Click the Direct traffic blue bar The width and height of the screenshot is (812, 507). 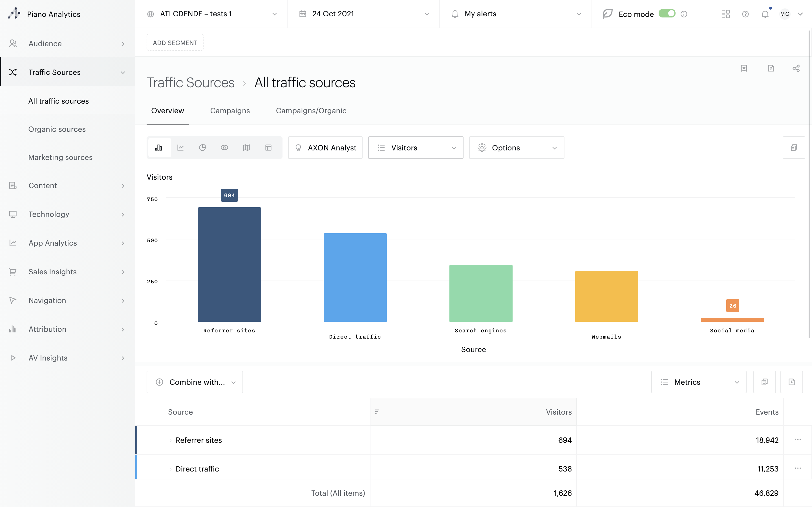[355, 277]
